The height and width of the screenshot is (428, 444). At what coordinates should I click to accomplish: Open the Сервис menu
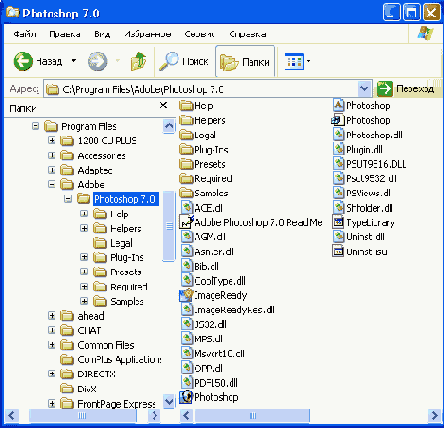(x=199, y=34)
